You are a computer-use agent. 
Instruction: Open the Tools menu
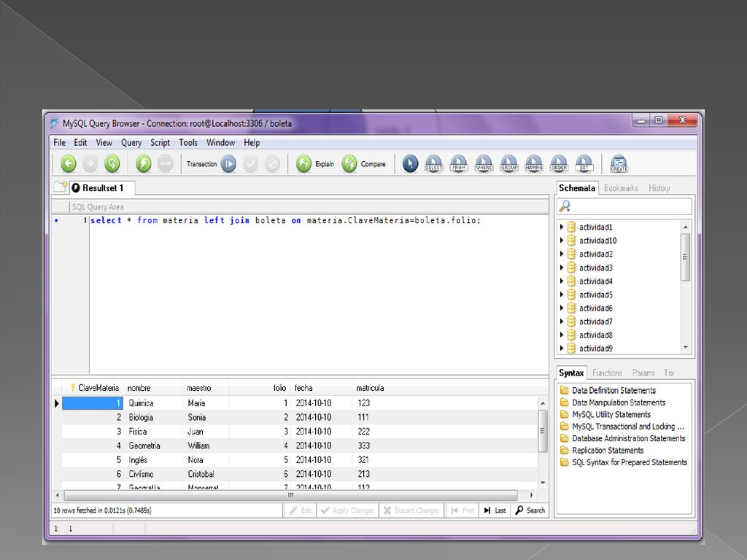pos(188,142)
